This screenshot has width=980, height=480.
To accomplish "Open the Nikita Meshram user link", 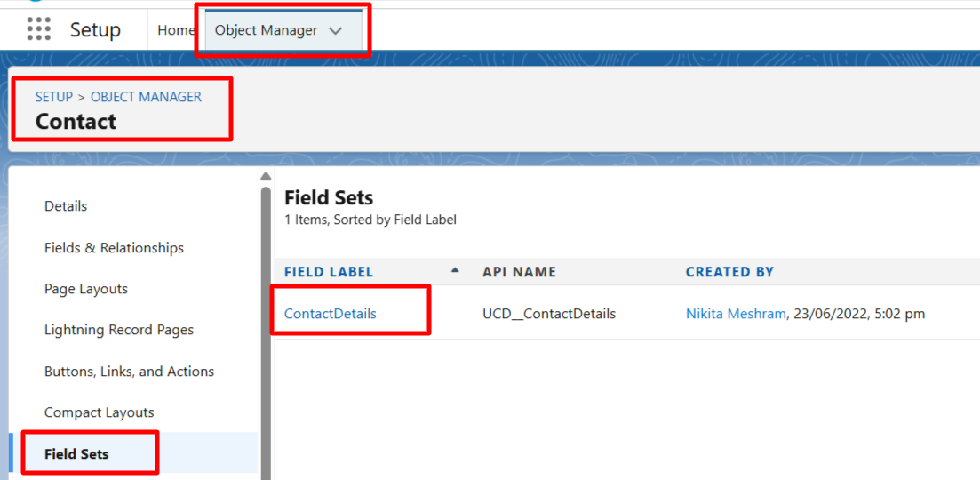I will pyautogui.click(x=736, y=314).
